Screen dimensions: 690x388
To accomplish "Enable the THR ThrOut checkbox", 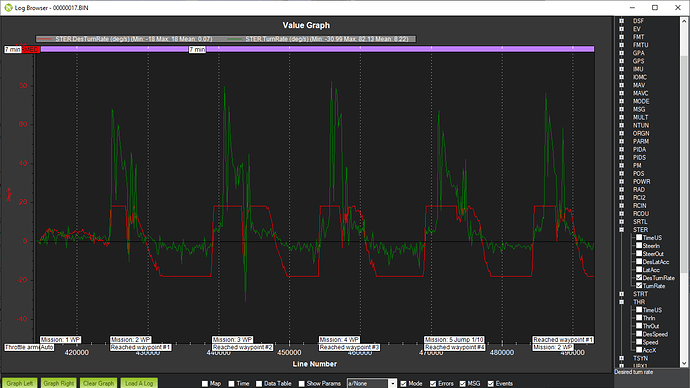I will 639,326.
